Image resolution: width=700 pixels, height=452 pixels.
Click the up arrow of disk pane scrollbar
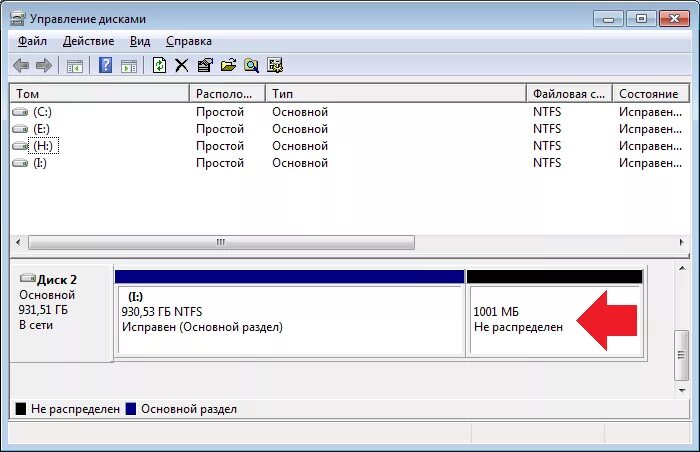pyautogui.click(x=682, y=268)
